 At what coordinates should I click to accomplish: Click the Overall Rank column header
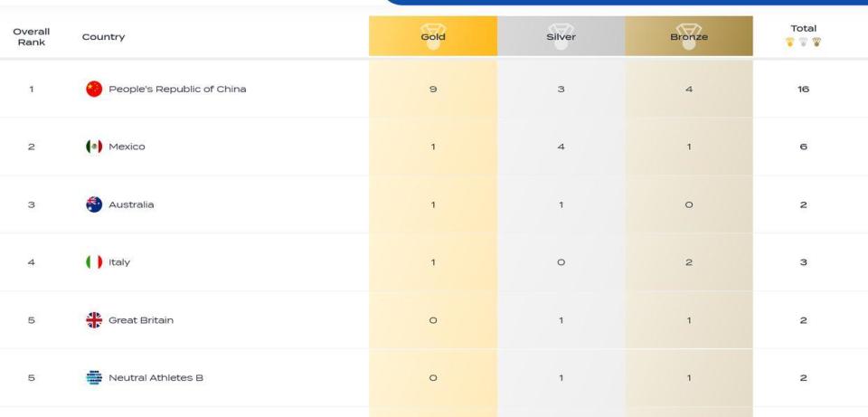32,36
